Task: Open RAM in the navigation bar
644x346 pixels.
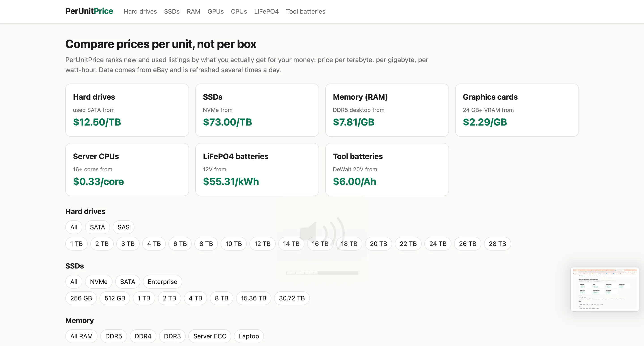Action: [193, 11]
